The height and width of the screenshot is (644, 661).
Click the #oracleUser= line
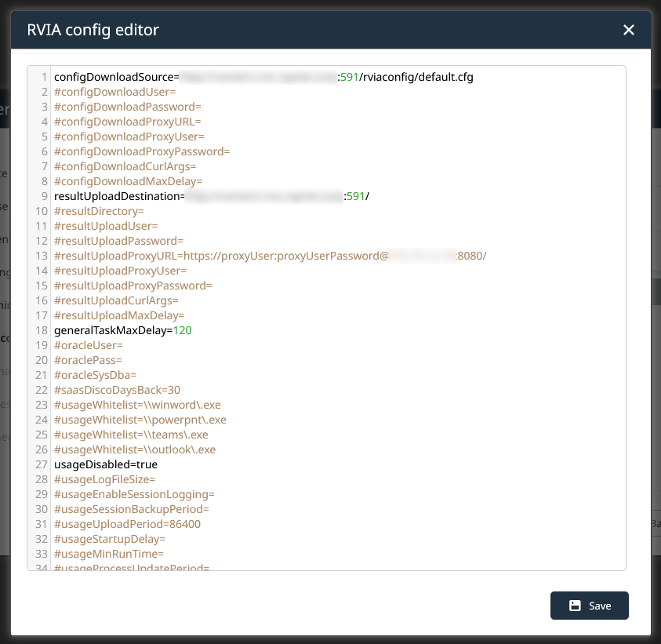click(89, 345)
